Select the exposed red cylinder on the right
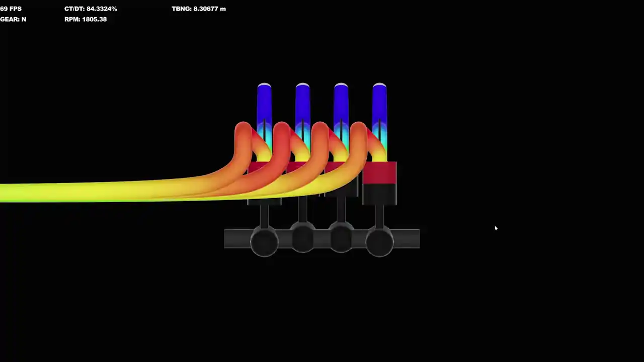This screenshot has height=362, width=644. tap(379, 173)
